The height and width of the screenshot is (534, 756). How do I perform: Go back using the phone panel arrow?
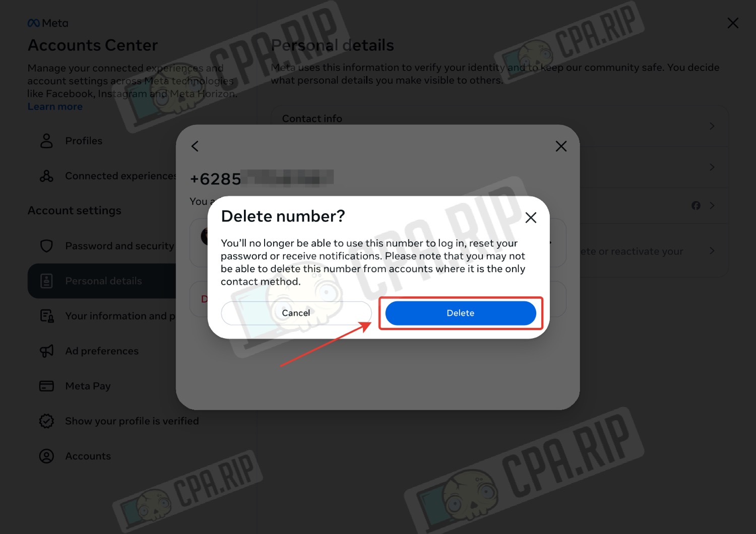coord(195,147)
